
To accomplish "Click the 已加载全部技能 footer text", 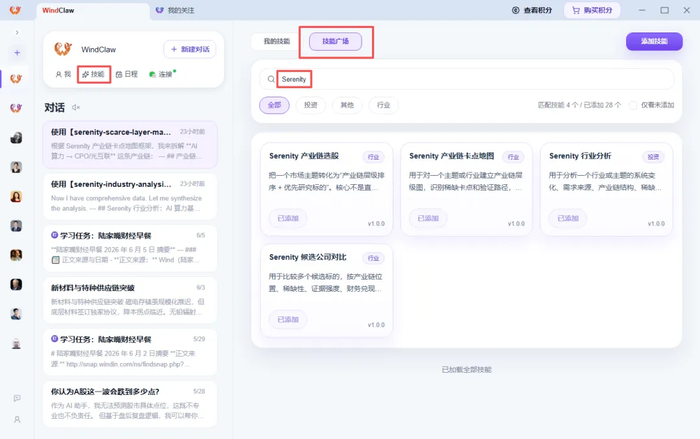I will coord(467,370).
